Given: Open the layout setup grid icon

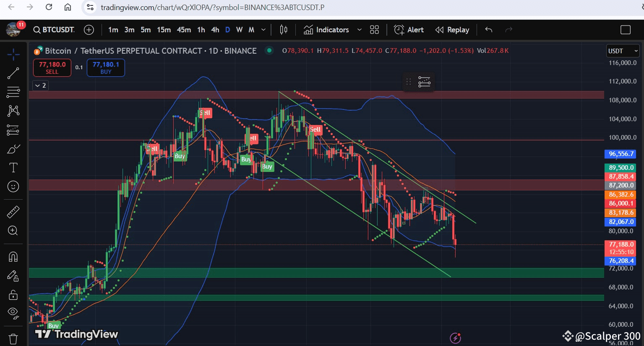Looking at the screenshot, I should (374, 30).
